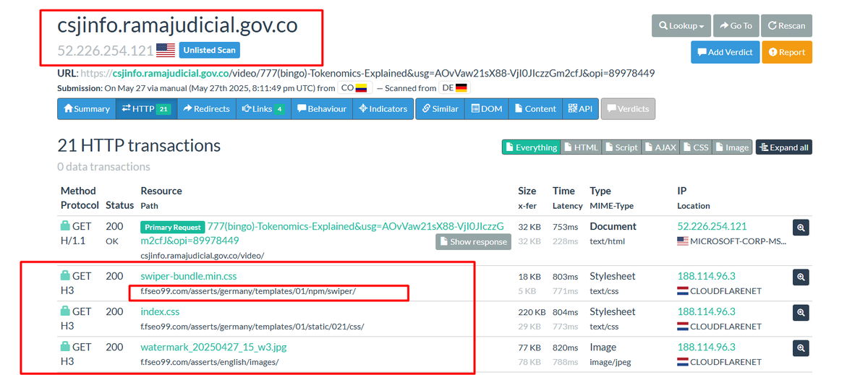Click the path f.fseo99.com/asserts/germany/templates/01/npm/swiper/
The width and height of the screenshot is (868, 375).
[248, 291]
